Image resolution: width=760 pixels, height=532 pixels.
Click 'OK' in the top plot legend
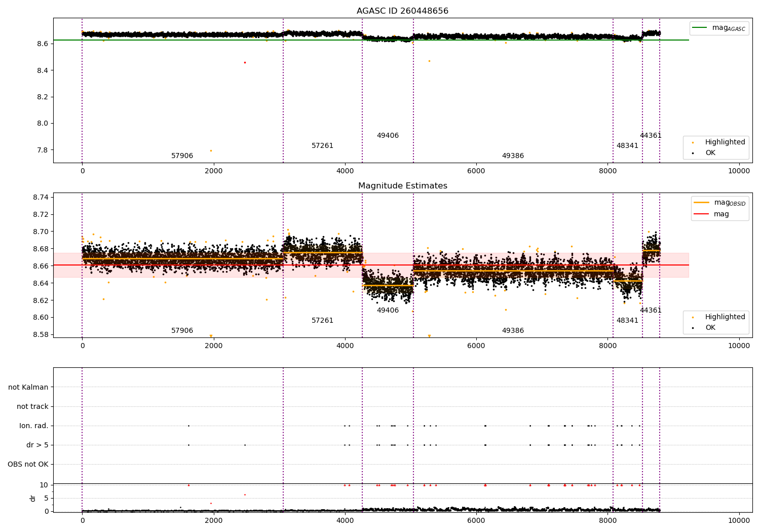[x=710, y=153]
